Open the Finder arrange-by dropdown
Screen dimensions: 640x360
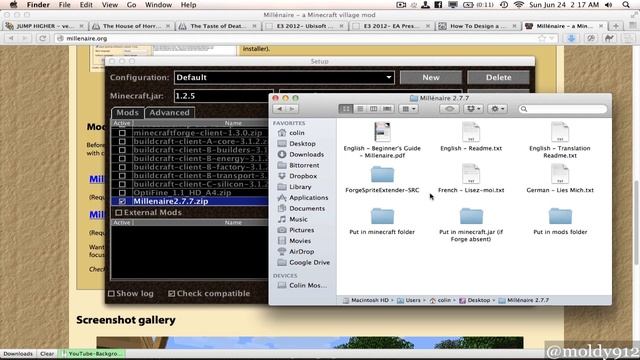pos(409,109)
